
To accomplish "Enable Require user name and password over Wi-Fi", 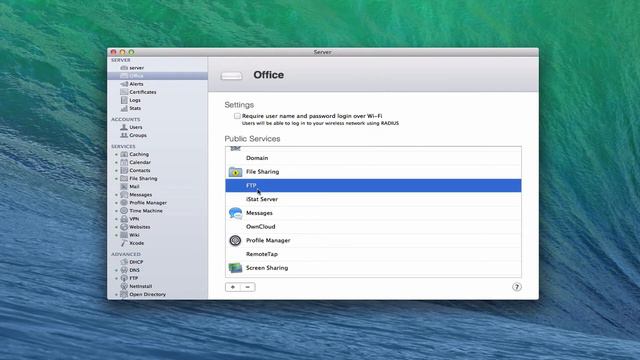I will click(237, 116).
